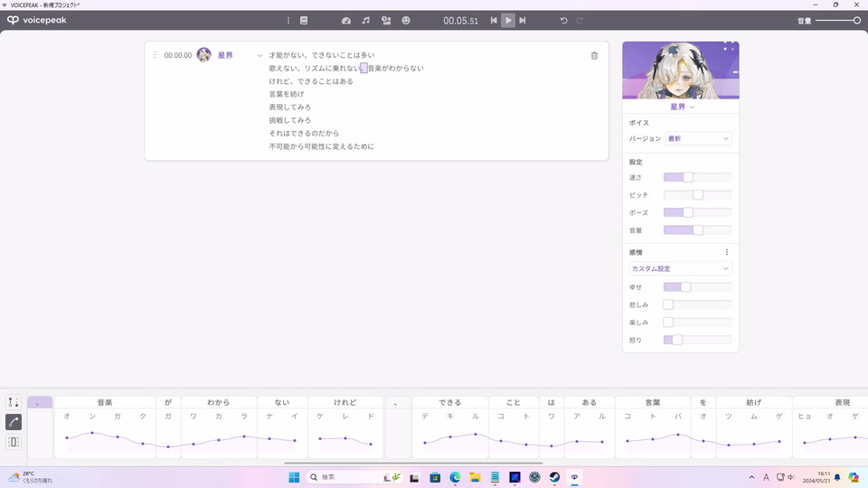Screen dimensions: 868x488
Task: Open Steam from taskbar
Action: pyautogui.click(x=554, y=477)
